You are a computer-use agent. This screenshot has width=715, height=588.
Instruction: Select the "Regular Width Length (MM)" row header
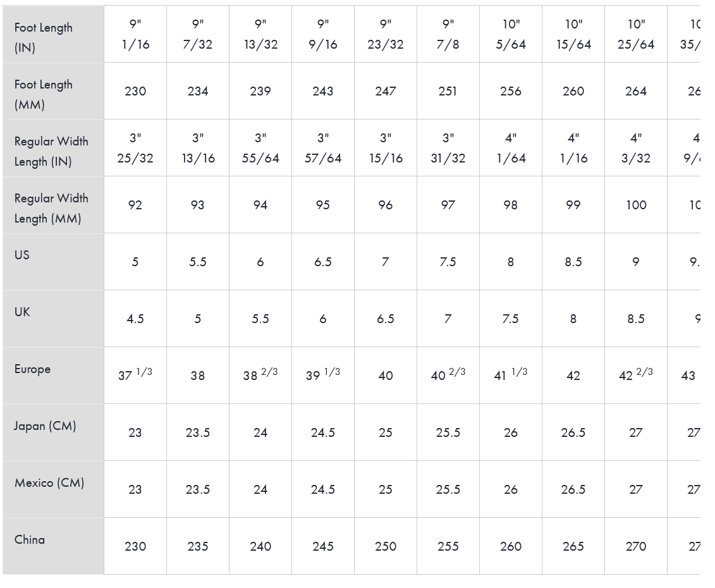51,207
